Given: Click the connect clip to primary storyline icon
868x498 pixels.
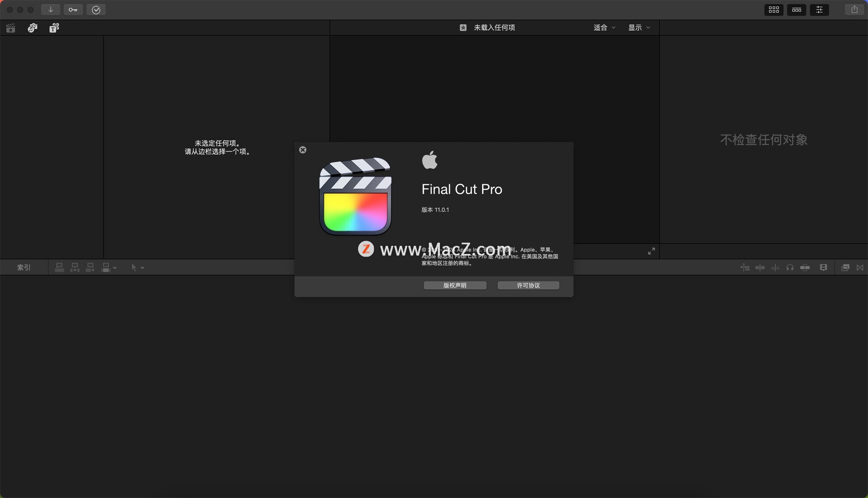Looking at the screenshot, I should coord(59,268).
